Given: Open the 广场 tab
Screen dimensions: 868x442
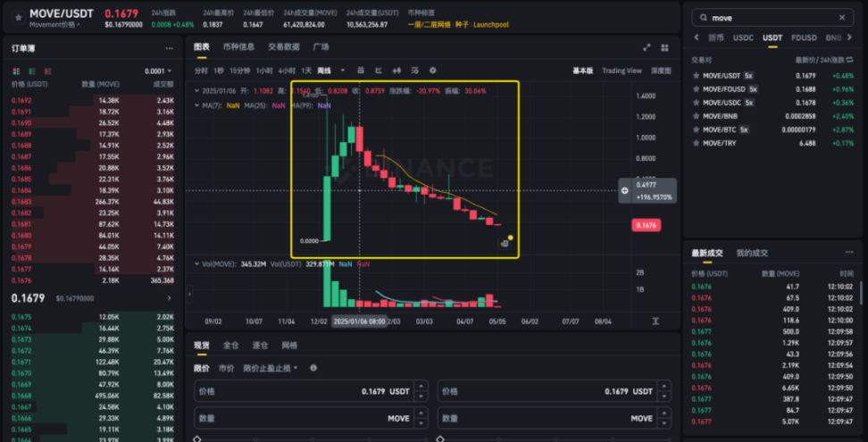Looking at the screenshot, I should tap(321, 47).
